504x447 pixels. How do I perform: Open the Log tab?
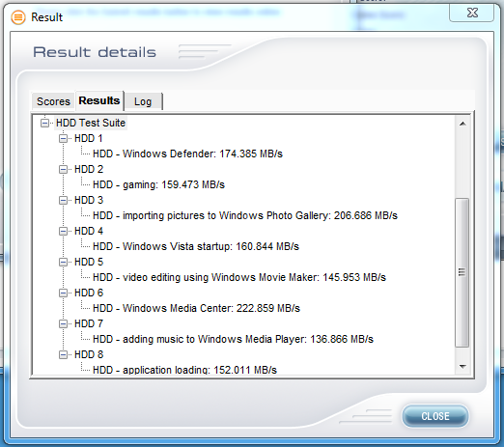143,101
